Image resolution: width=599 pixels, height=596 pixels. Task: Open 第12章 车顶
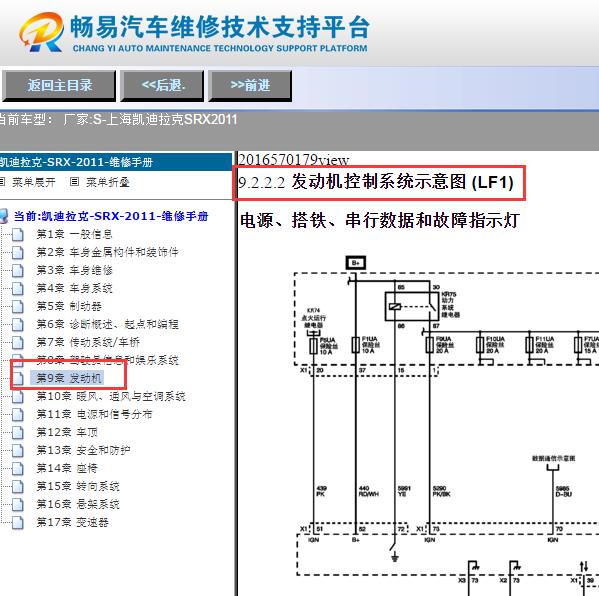coord(67,432)
